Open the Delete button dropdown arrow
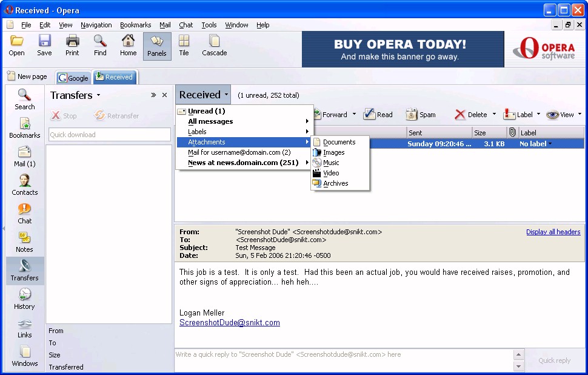 click(494, 113)
